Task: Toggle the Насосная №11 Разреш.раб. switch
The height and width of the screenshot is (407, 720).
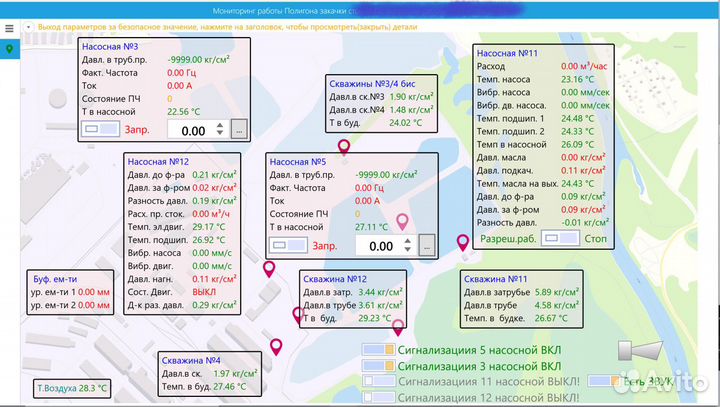Action: coord(560,238)
